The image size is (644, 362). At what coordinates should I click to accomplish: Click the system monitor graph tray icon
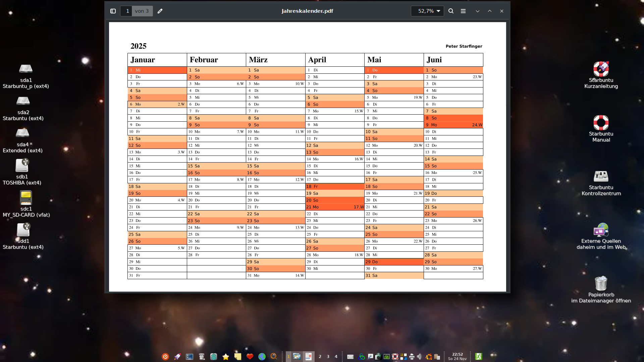click(x=387, y=357)
